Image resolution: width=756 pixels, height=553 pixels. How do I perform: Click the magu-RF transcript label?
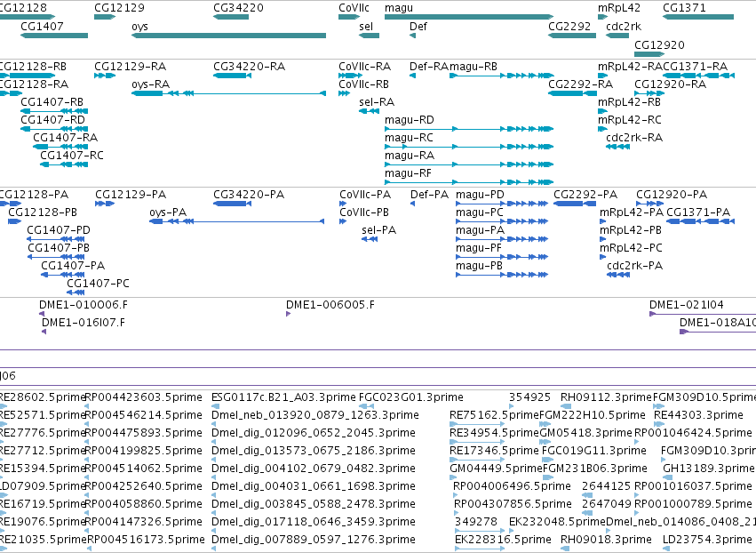coord(408,173)
